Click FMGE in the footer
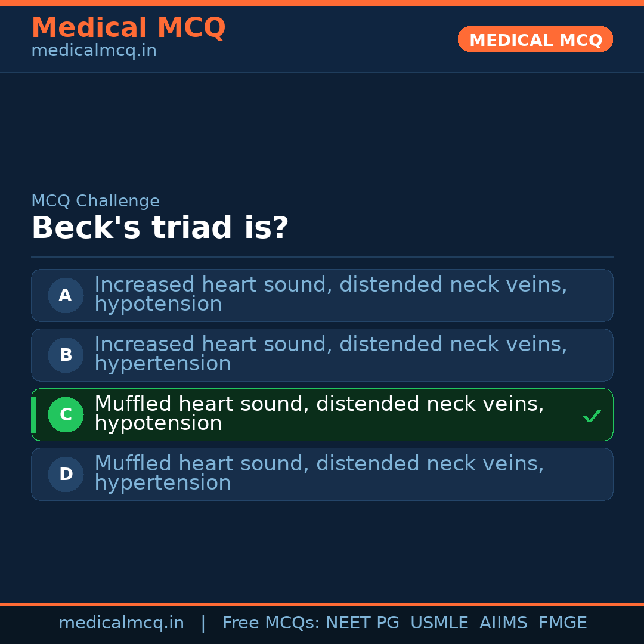 point(562,623)
